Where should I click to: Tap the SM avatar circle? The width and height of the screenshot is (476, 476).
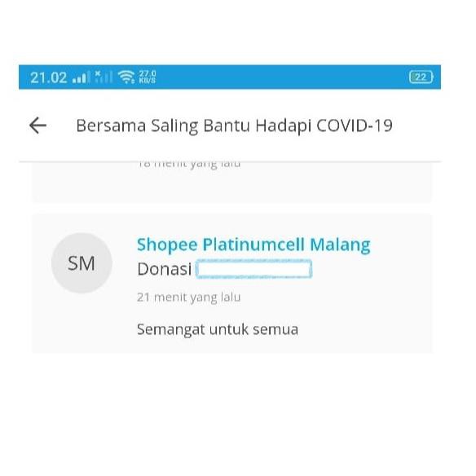(x=82, y=263)
